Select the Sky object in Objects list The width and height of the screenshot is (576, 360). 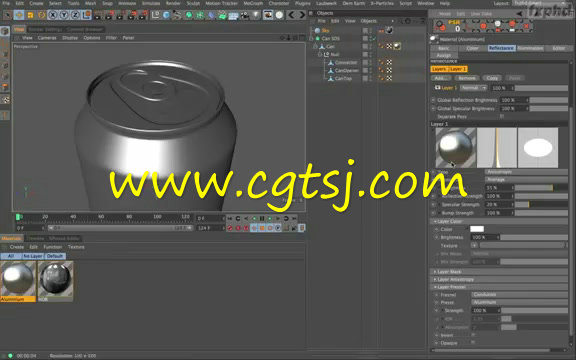[325, 30]
